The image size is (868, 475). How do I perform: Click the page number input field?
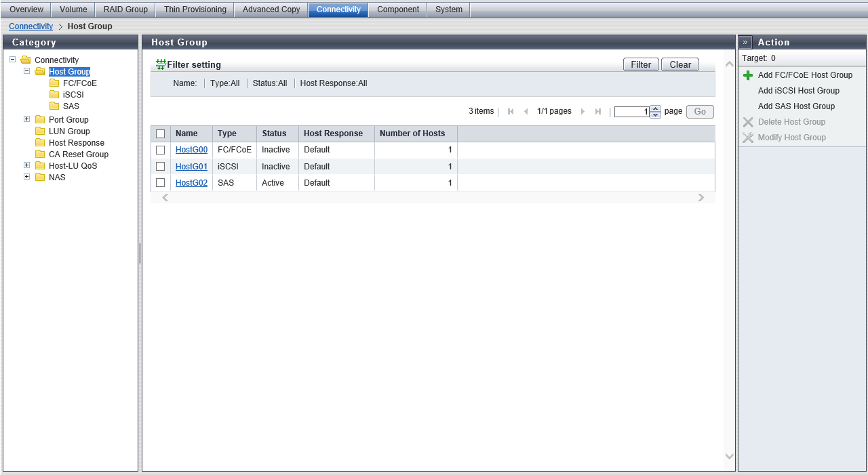click(x=631, y=112)
